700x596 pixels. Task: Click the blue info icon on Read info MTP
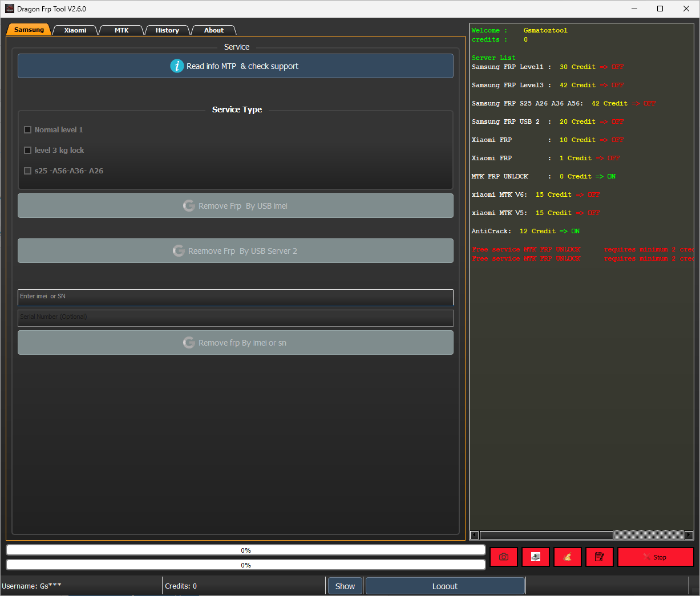(177, 66)
